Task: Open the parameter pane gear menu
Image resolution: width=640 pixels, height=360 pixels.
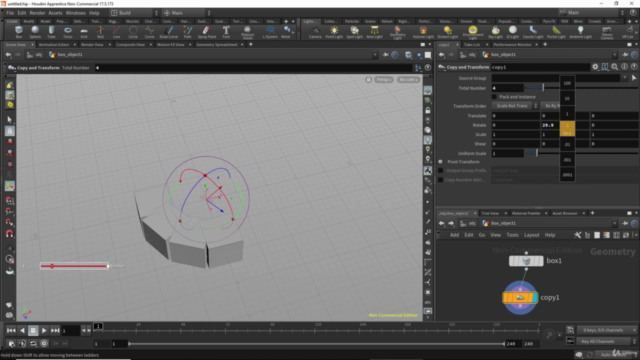Action: coord(595,67)
